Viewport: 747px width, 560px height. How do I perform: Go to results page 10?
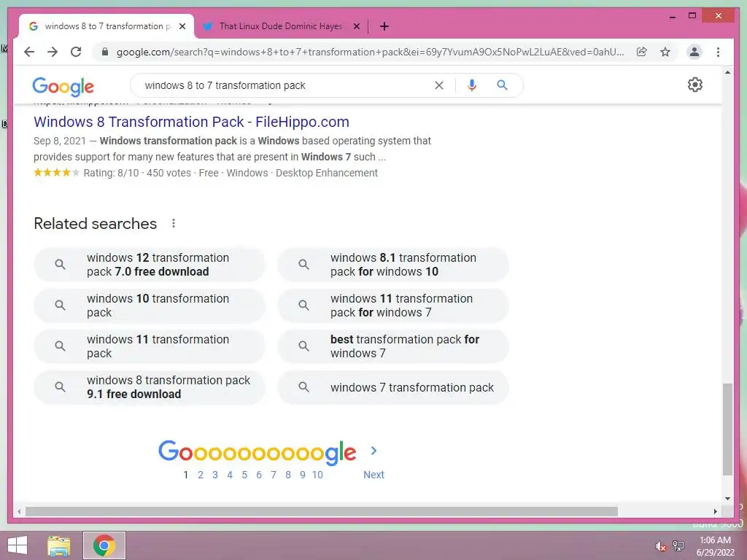click(317, 475)
